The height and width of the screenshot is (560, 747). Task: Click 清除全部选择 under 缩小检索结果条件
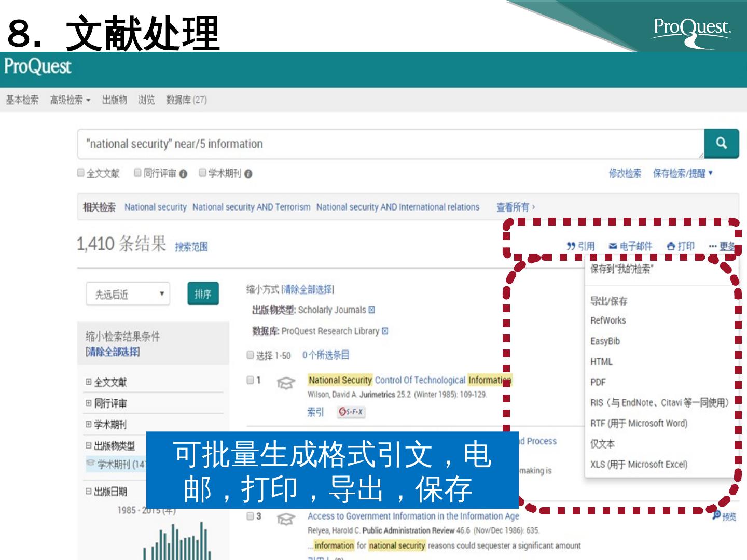click(x=113, y=352)
